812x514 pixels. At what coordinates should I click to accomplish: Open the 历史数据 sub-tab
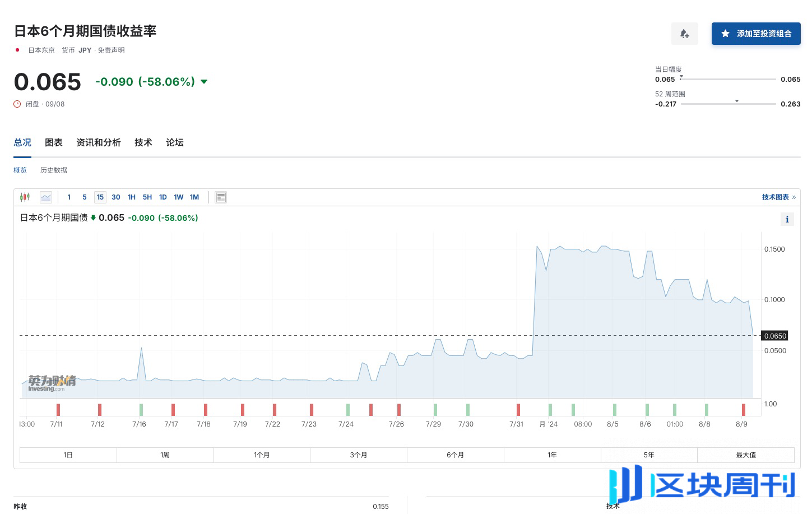[x=54, y=170]
